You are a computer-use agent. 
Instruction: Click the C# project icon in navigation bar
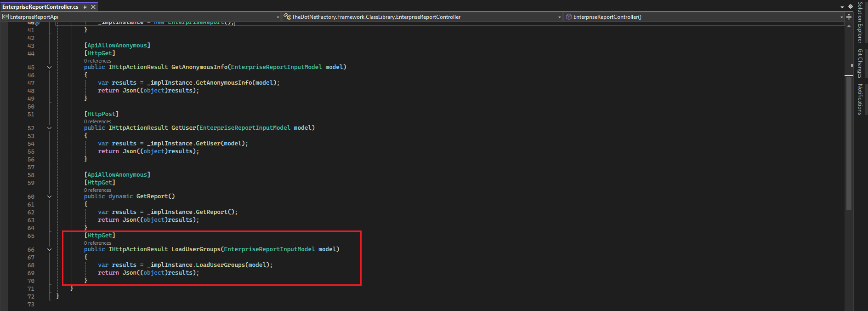(x=6, y=17)
